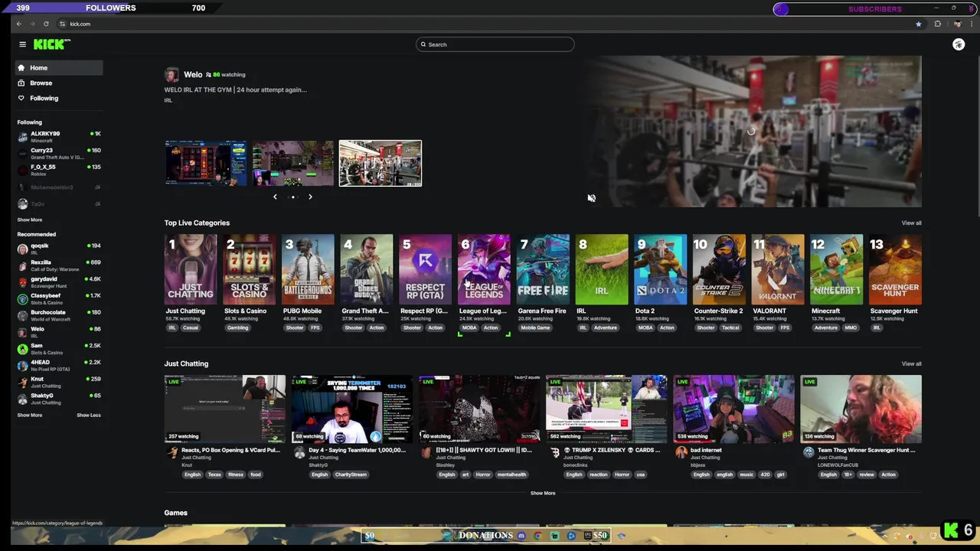Click the Search field
980x551 pixels.
495,44
